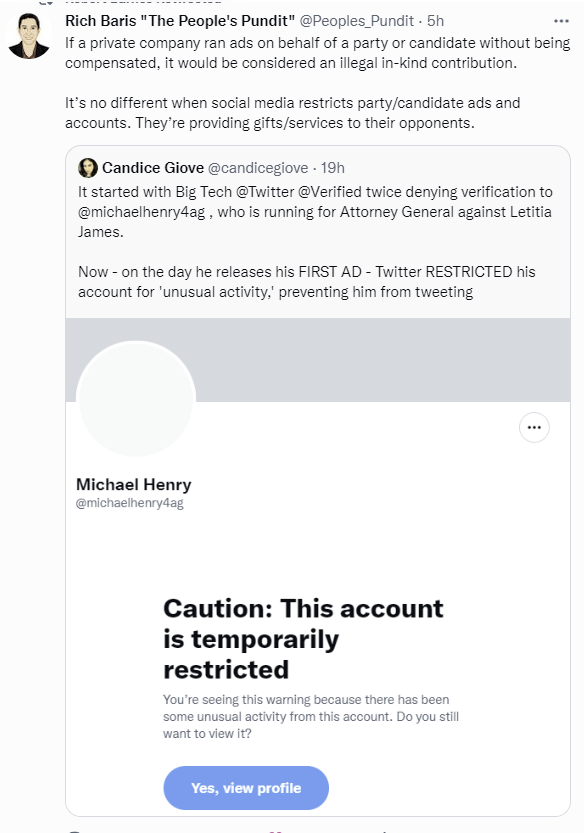The width and height of the screenshot is (584, 833).
Task: Click the blank Michael Henry profile picture
Action: 136,398
